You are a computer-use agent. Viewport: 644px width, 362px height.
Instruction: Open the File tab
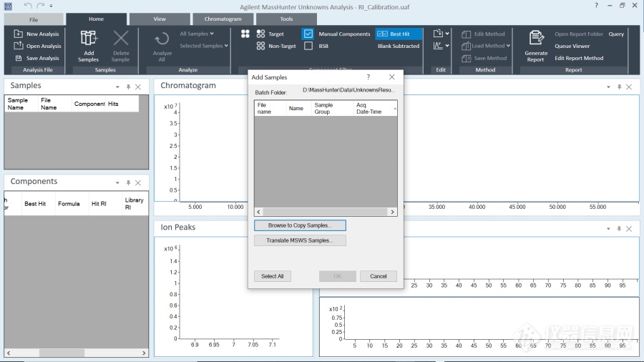click(x=34, y=19)
